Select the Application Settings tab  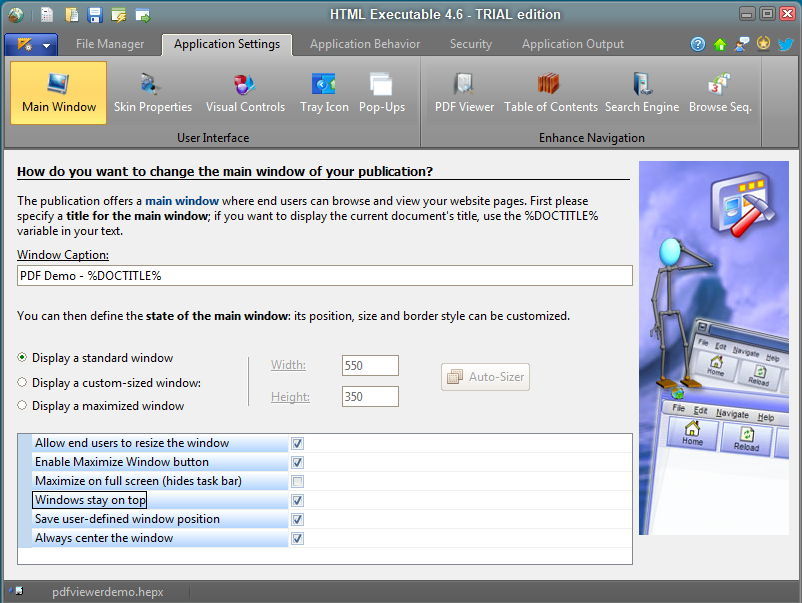(227, 44)
